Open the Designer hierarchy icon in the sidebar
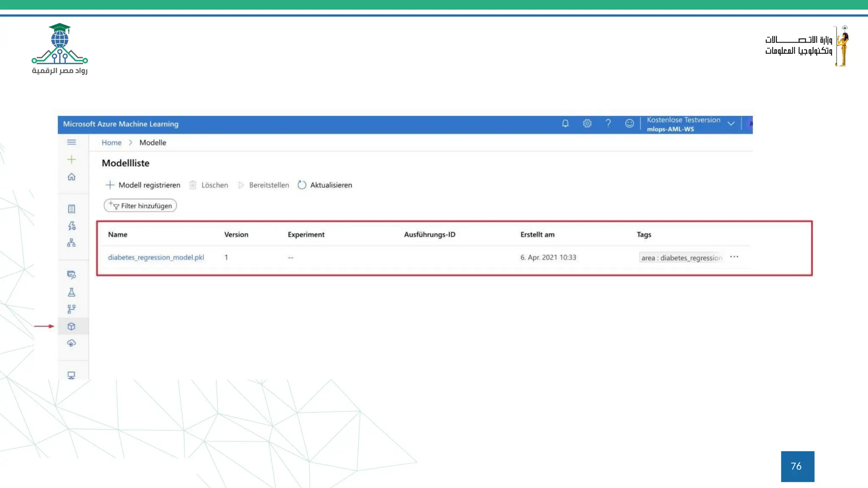This screenshot has width=868, height=488. [x=72, y=243]
